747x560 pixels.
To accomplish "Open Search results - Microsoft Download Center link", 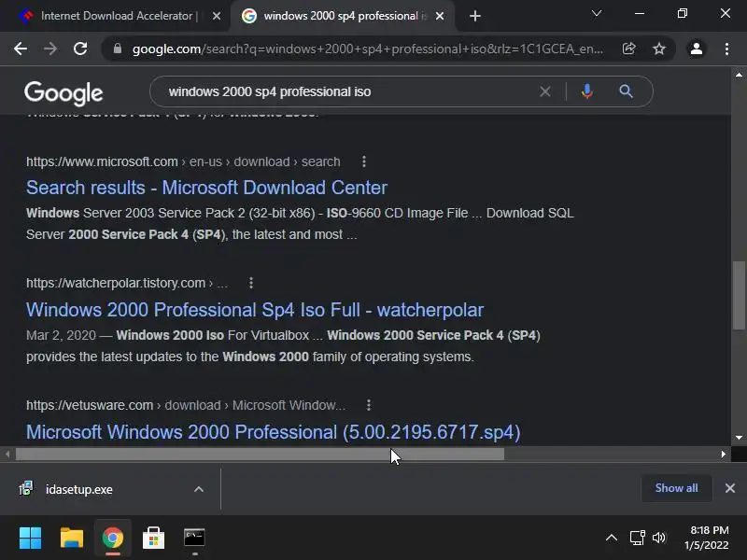I will 206,188.
